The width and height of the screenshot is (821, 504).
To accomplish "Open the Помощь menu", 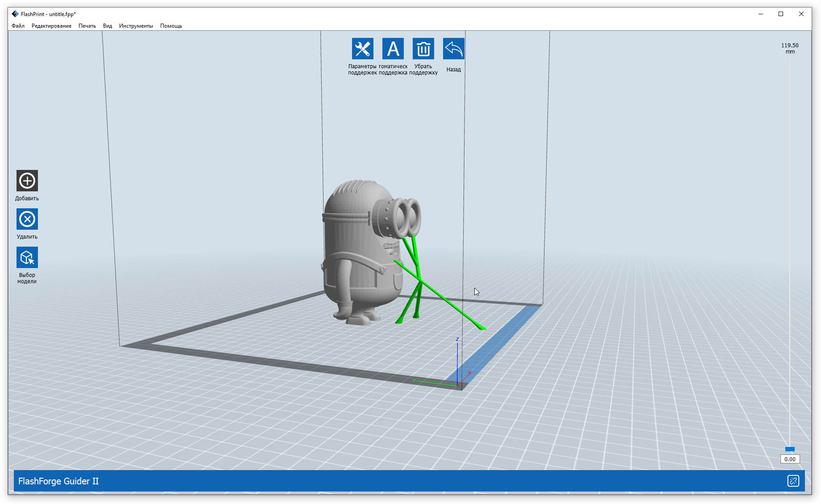I will coord(171,26).
